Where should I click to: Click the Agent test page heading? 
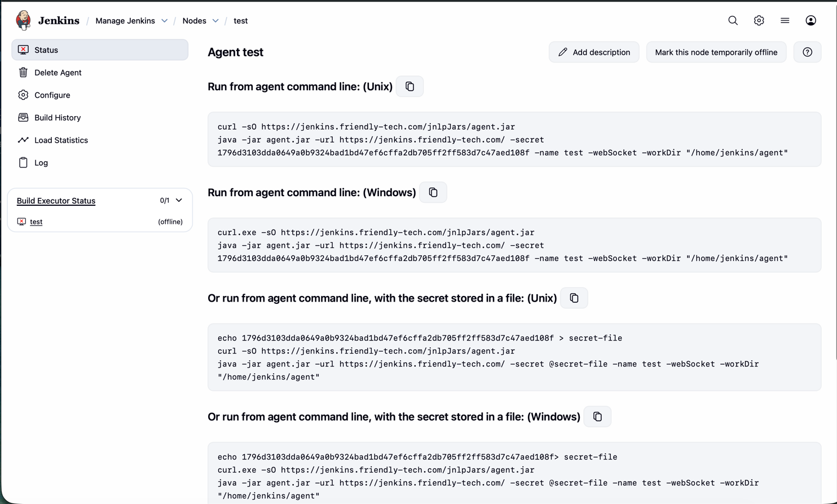point(235,52)
